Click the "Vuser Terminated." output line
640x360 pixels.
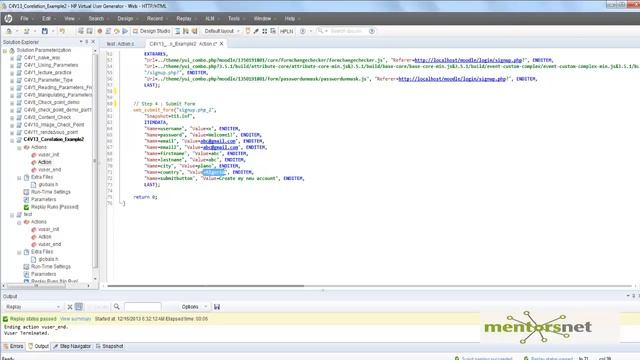coord(27,333)
